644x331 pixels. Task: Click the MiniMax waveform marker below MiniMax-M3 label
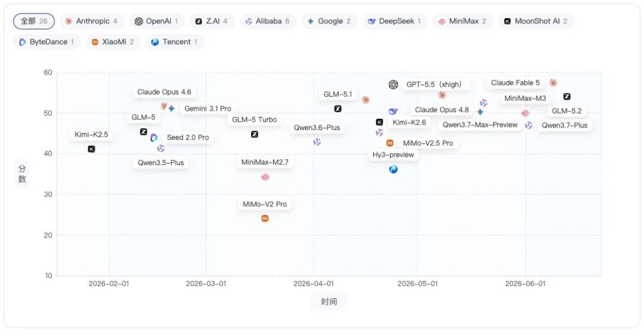[x=525, y=113]
